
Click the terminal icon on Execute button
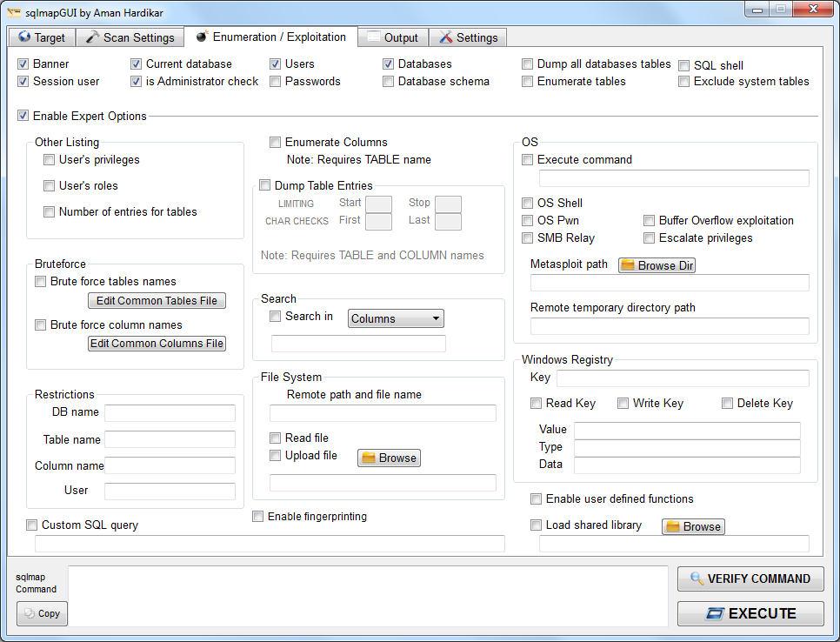pos(715,613)
